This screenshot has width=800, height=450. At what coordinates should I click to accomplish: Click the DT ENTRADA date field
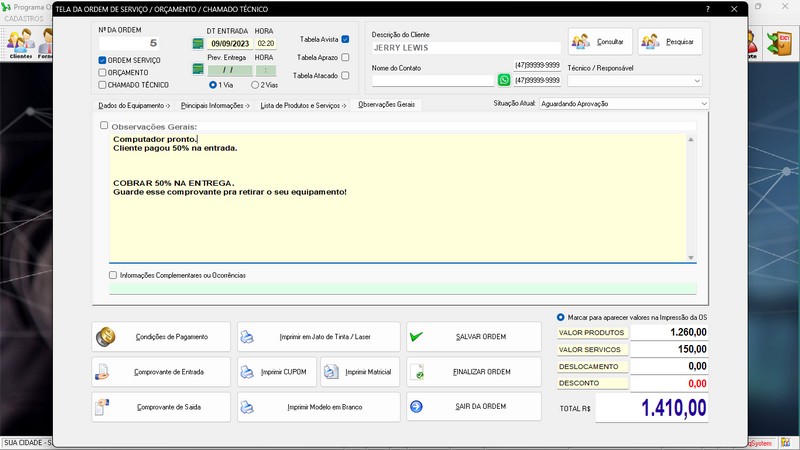click(x=230, y=44)
